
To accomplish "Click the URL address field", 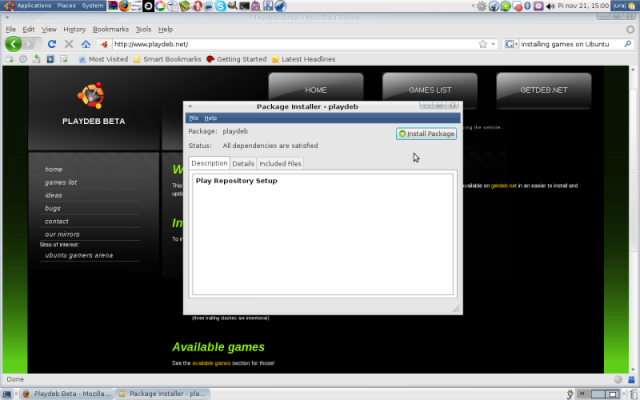I will (x=294, y=44).
